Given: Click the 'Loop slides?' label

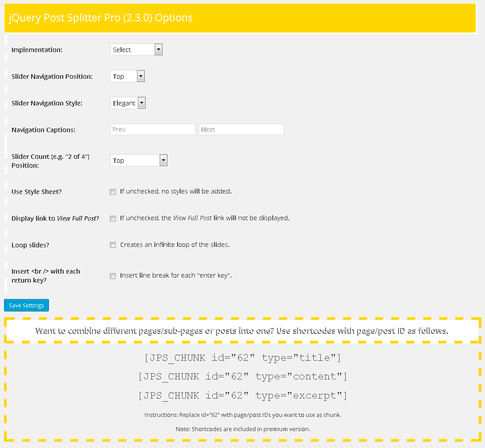Looking at the screenshot, I should pyautogui.click(x=30, y=245).
